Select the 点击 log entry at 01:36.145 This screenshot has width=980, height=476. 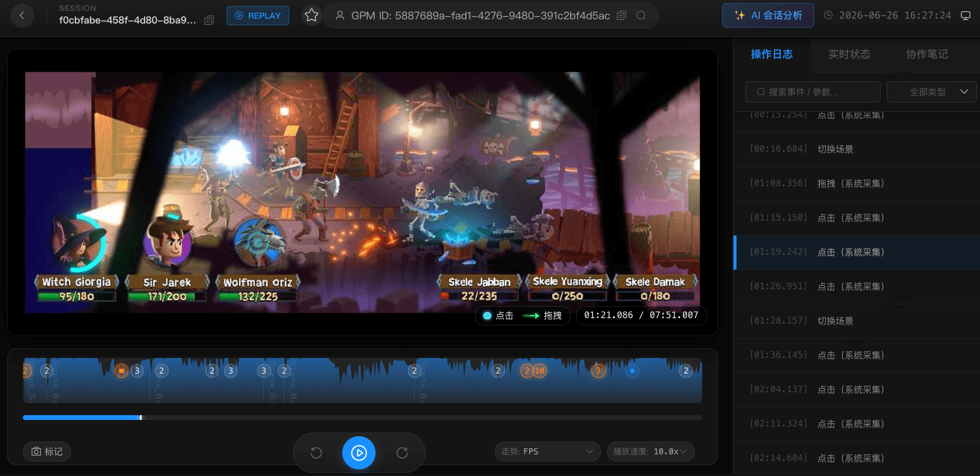pos(856,355)
